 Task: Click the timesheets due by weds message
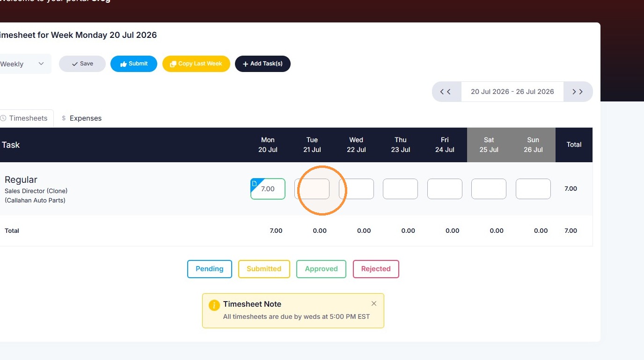[297, 317]
